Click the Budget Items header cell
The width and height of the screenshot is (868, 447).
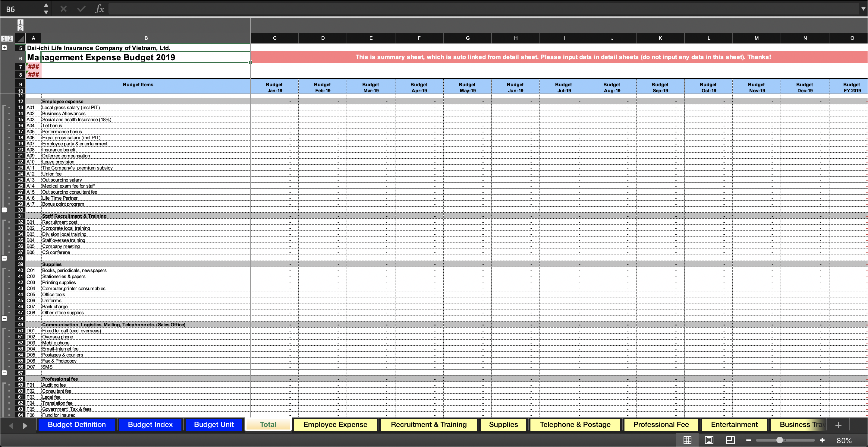pos(138,86)
